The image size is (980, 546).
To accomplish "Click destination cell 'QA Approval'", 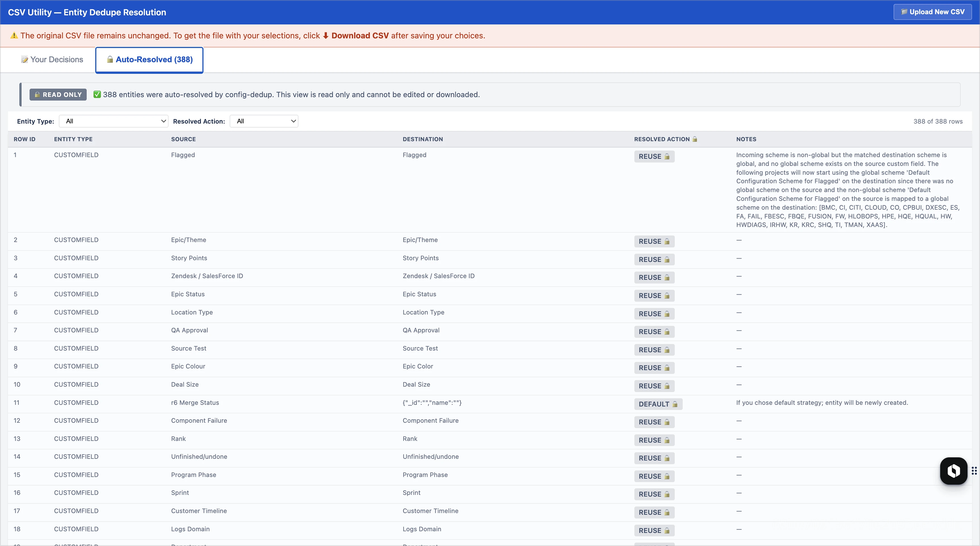I will [421, 330].
